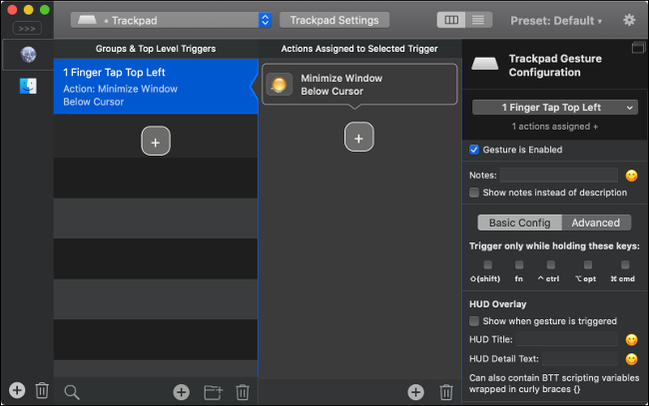Image resolution: width=649 pixels, height=406 pixels.
Task: Click into the HUD Detail Text field
Action: coord(580,358)
